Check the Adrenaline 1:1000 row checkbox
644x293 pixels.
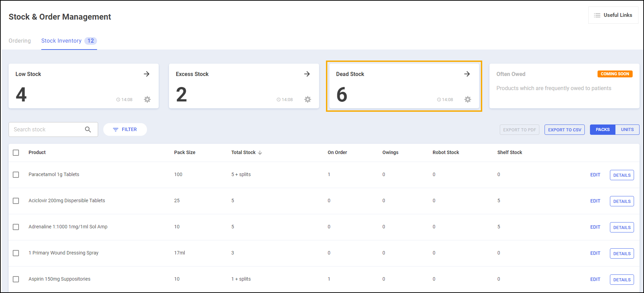coord(16,227)
